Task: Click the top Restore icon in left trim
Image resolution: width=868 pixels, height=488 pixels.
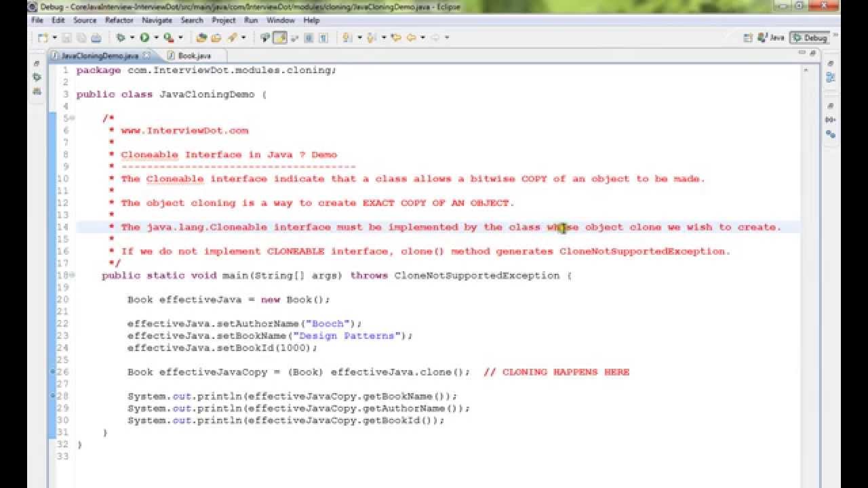Action: pos(37,64)
